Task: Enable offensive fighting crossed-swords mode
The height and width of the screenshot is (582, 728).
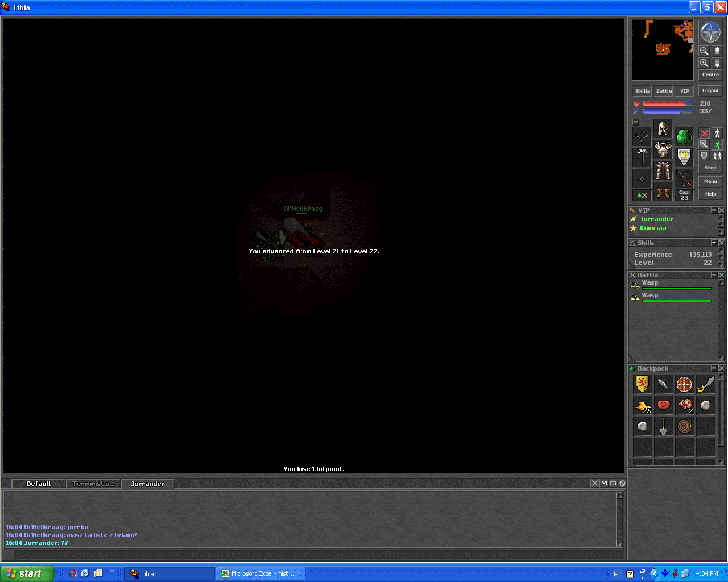Action: coord(705,133)
